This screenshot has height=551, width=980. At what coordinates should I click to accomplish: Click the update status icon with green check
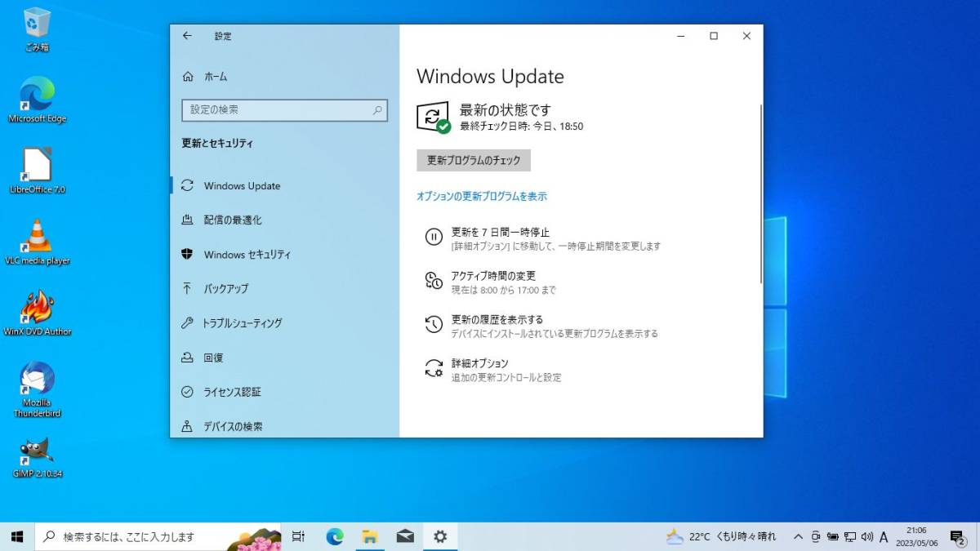[434, 118]
